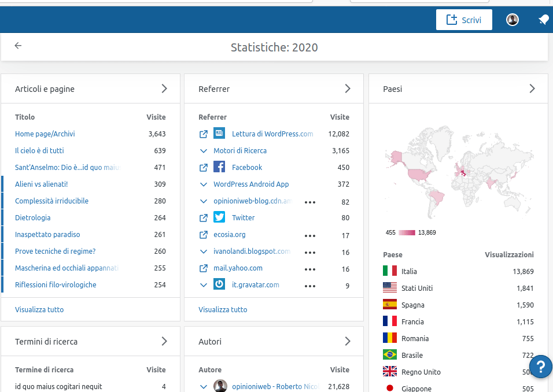Click the Gravatar power icon

click(x=219, y=284)
